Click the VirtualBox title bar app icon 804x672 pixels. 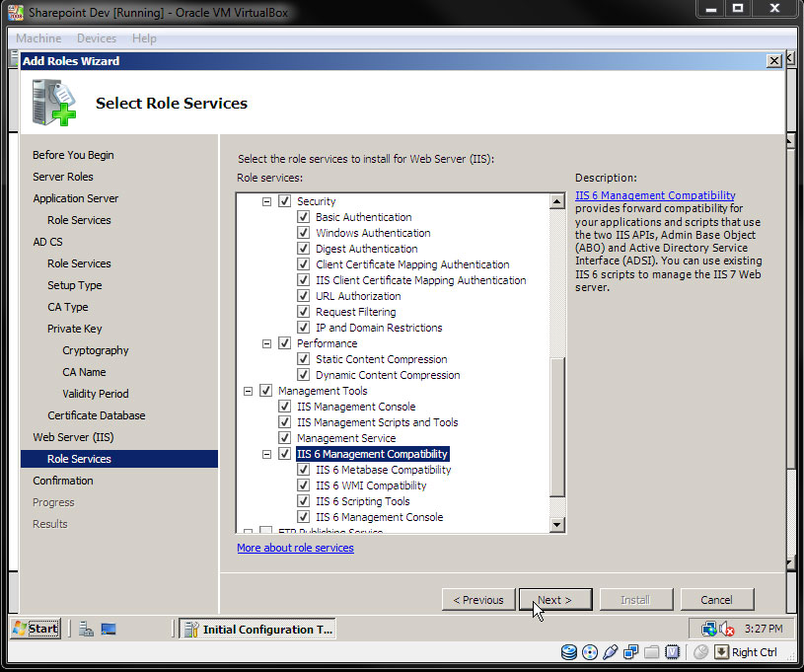click(x=16, y=12)
